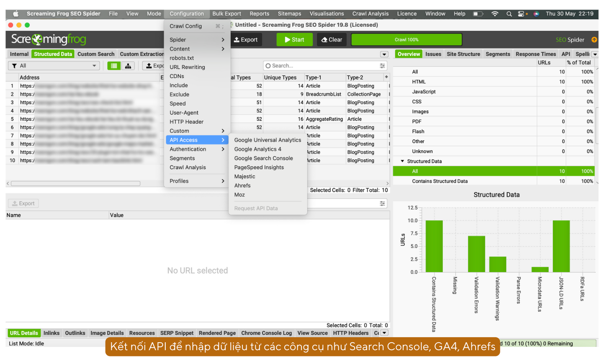
Task: Click the AggregateRating cell
Action: coord(324,119)
